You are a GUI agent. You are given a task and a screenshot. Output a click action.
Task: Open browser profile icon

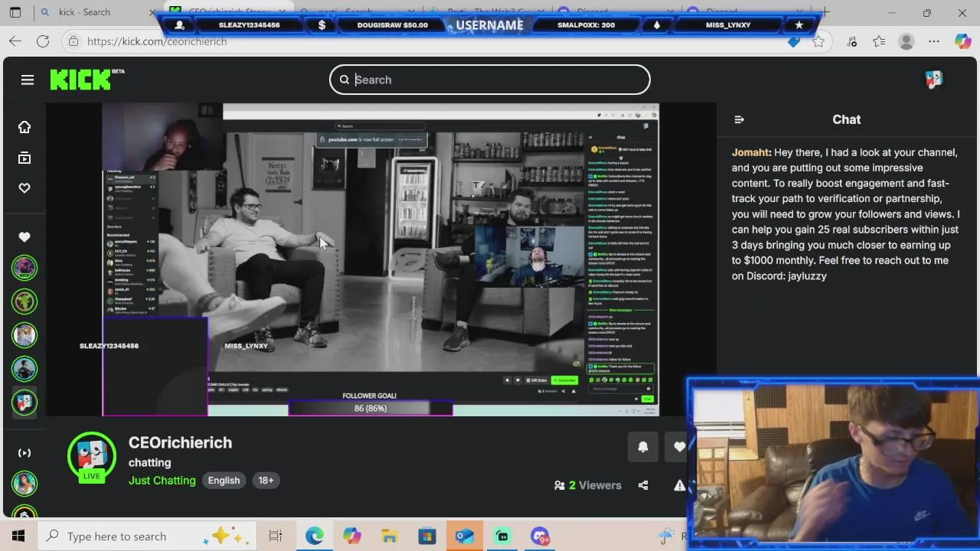click(x=906, y=41)
